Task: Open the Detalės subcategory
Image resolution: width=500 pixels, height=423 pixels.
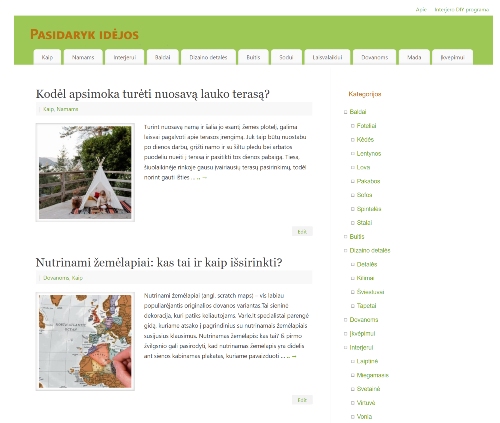Action: (367, 264)
